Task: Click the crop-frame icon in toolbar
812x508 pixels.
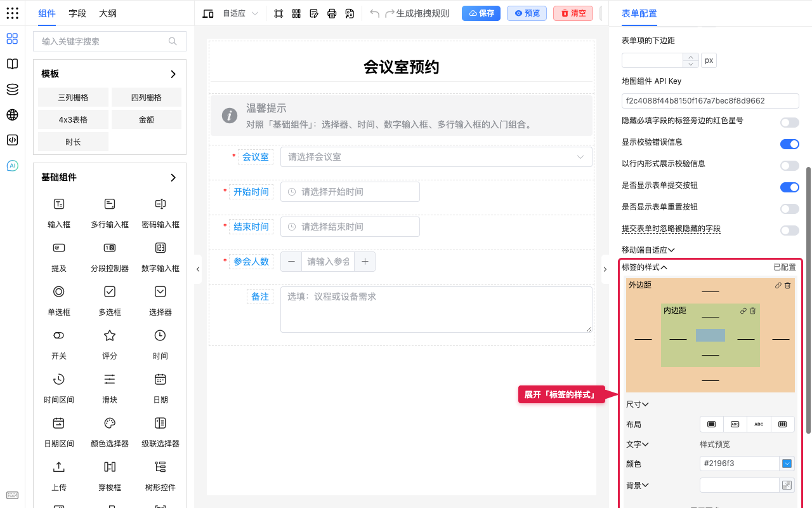Action: tap(278, 13)
